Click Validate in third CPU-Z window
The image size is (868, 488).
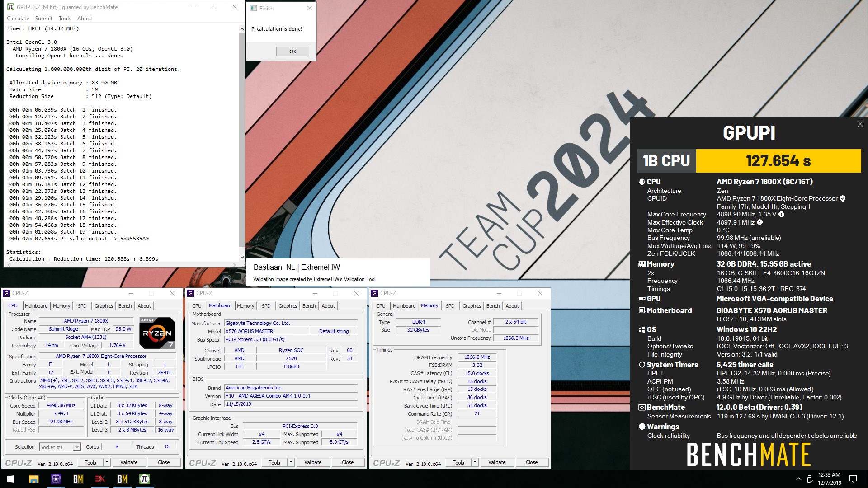[497, 462]
